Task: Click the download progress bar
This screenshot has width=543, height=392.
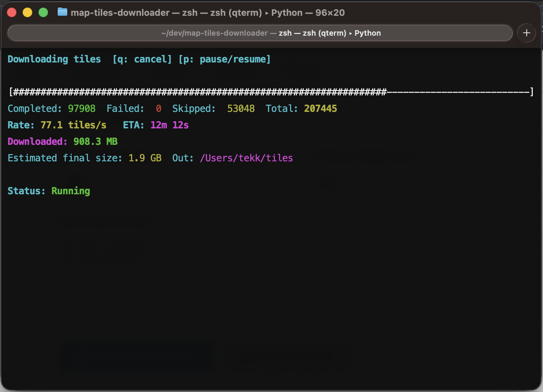Action: [x=271, y=92]
